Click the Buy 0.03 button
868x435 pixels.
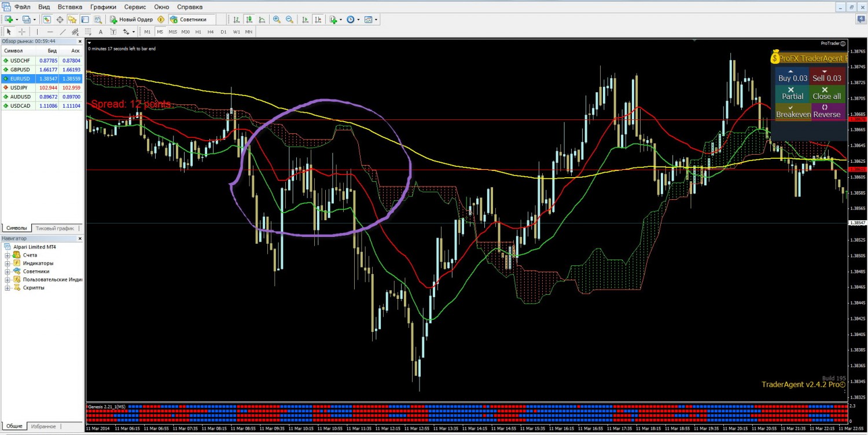pos(792,76)
